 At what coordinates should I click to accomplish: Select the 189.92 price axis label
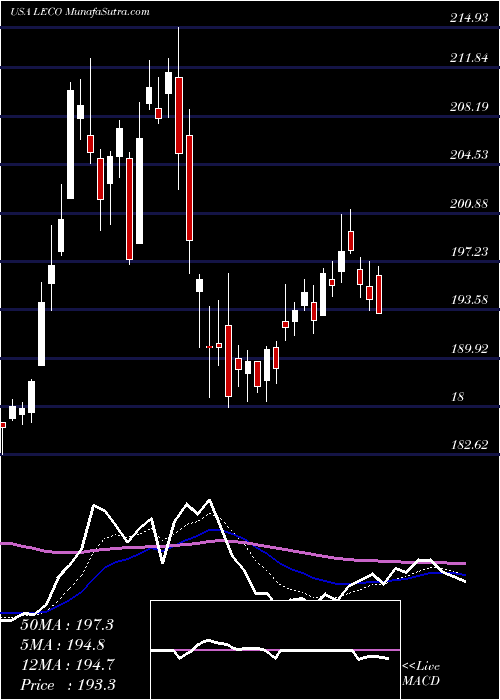point(469,348)
